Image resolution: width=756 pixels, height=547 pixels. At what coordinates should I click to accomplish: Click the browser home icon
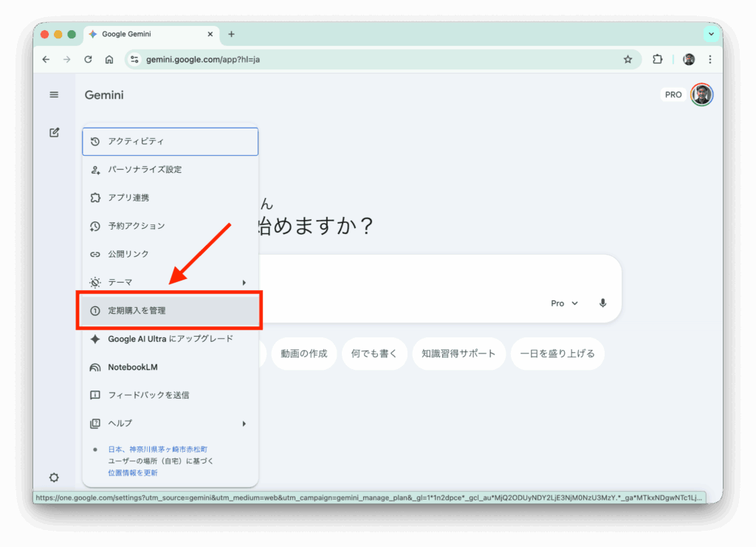point(109,60)
